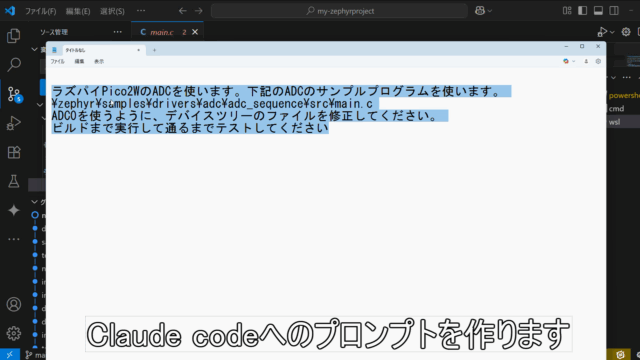Image resolution: width=640 pixels, height=360 pixels.
Task: Collapse the graph section chevron in Source Control
Action: point(34,202)
